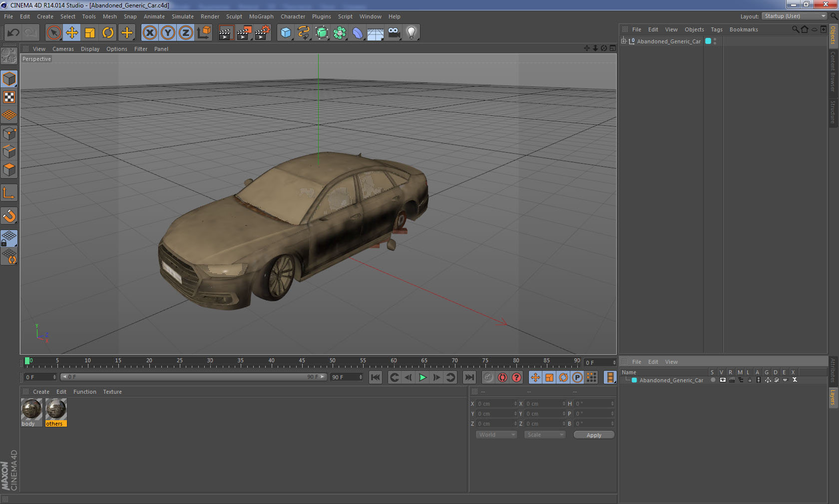Click the Undo arrow icon
Screen dimensions: 839x504
pos(13,33)
